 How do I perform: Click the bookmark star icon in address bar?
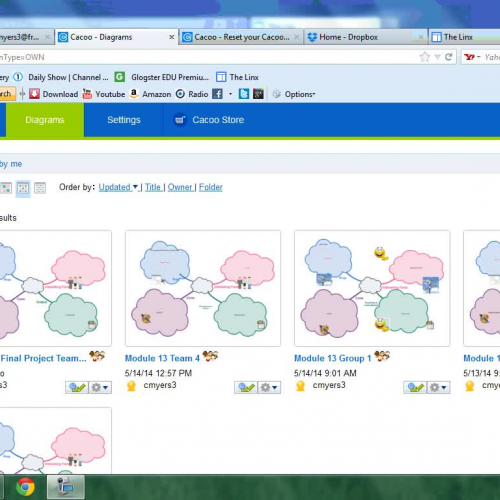point(425,57)
